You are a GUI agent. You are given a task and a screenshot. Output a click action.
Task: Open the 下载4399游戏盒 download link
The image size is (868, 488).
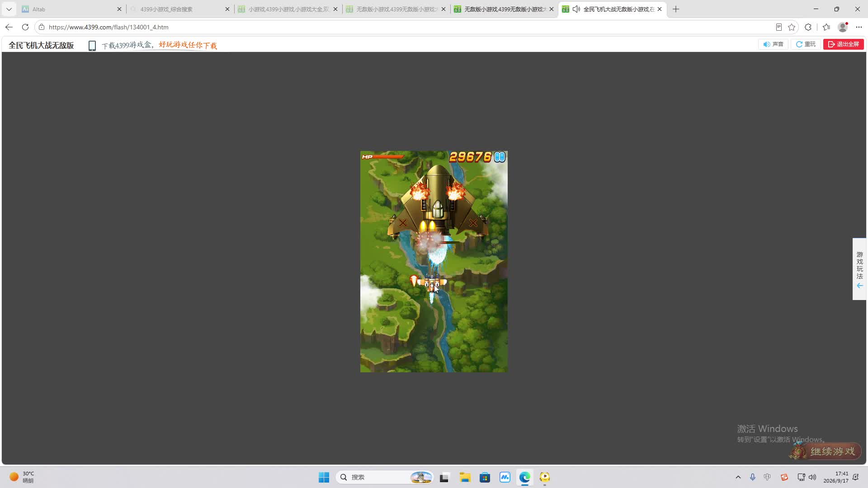(159, 45)
